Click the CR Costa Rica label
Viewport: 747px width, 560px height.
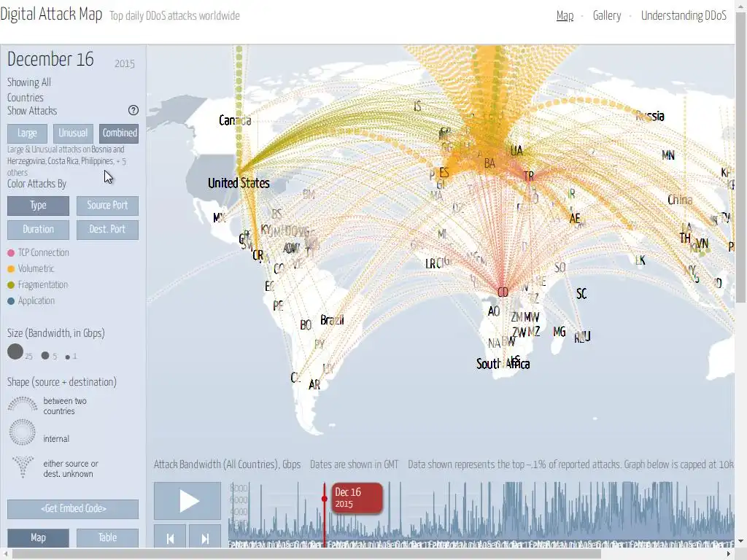point(258,256)
